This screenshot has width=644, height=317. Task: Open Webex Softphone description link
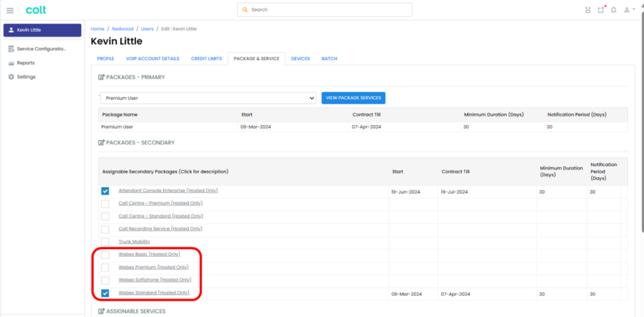[155, 280]
